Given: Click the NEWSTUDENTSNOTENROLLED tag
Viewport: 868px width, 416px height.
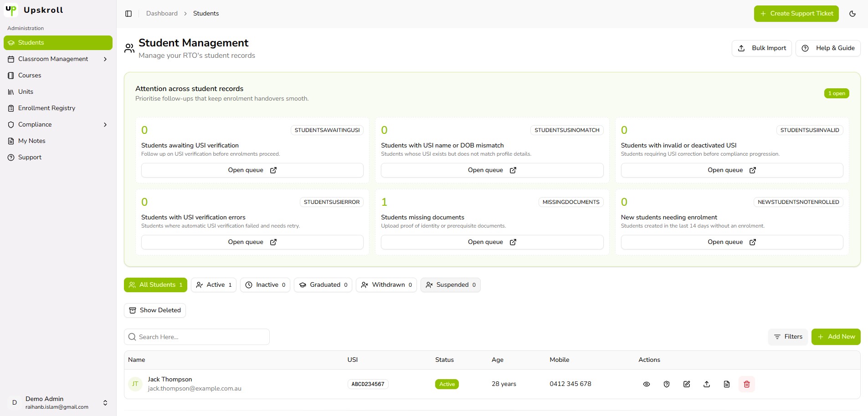Looking at the screenshot, I should [798, 202].
